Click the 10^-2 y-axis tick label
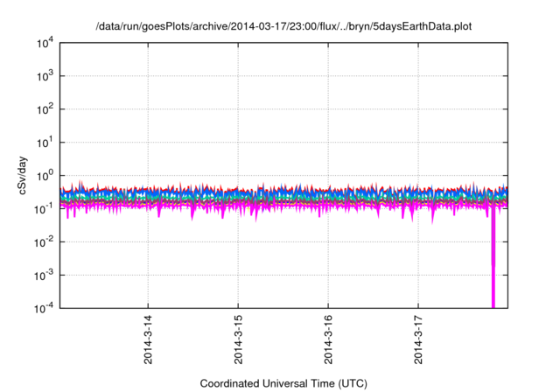Image resolution: width=560 pixels, height=392 pixels. 44,242
